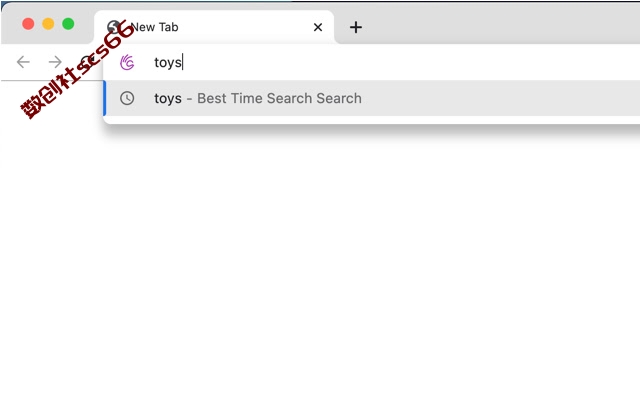Image resolution: width=640 pixels, height=400 pixels.
Task: Go back using the back arrow
Action: (23, 62)
